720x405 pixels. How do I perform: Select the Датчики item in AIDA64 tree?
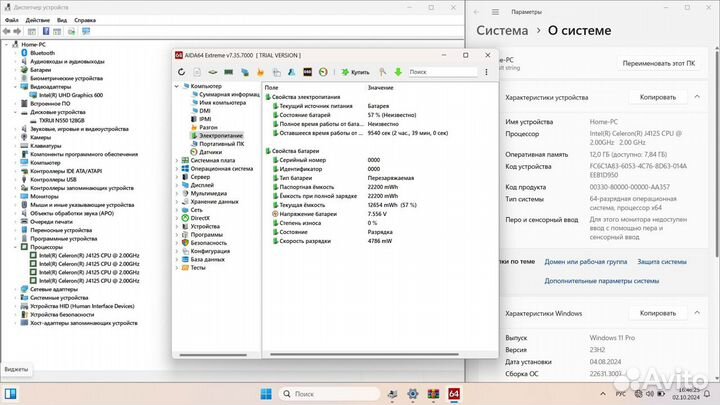210,152
